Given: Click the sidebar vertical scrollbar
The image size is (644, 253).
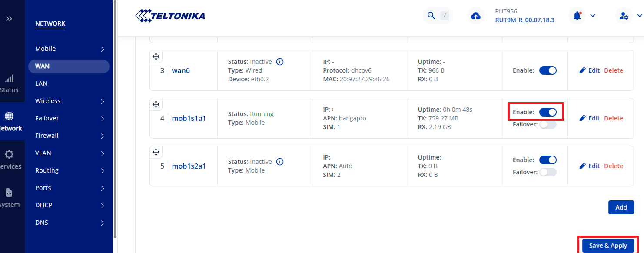Looking at the screenshot, I should coord(115,117).
